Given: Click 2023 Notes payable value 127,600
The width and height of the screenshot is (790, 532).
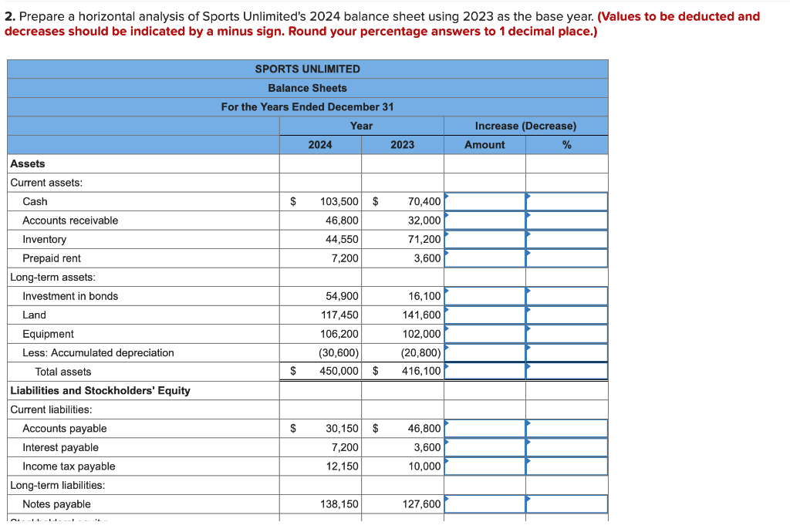Looking at the screenshot, I should pyautogui.click(x=422, y=503).
